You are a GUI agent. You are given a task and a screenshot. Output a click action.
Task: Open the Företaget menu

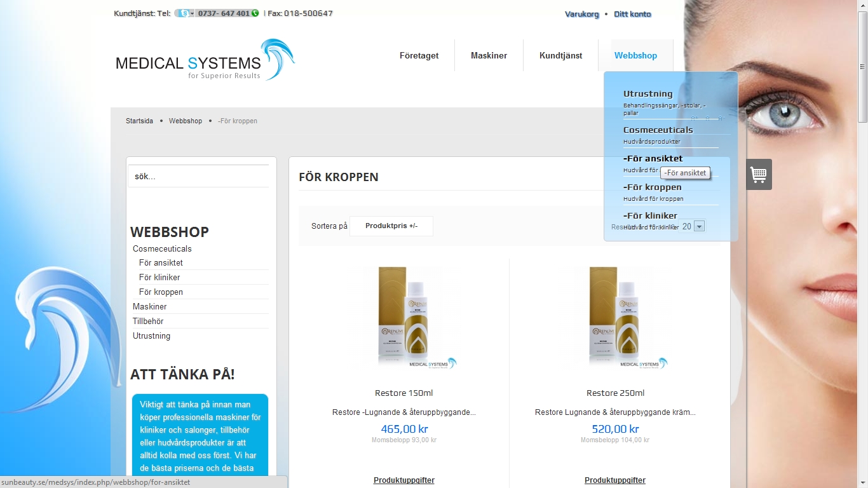(419, 55)
